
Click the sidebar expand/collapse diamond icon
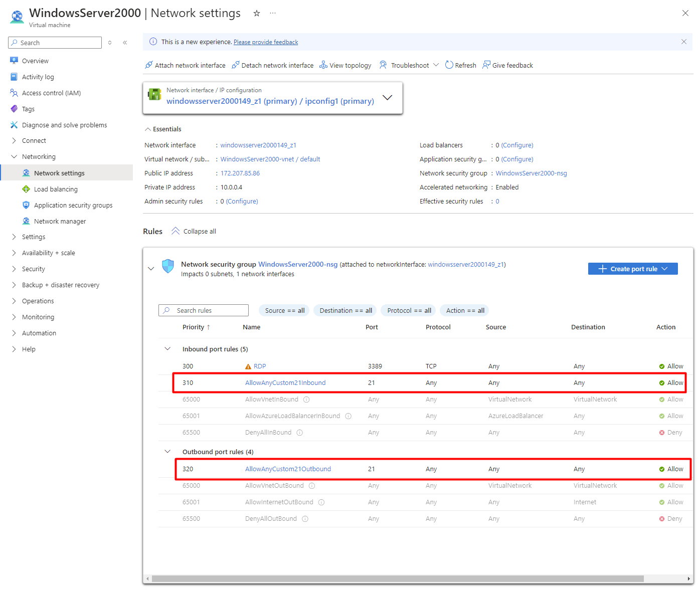[110, 43]
